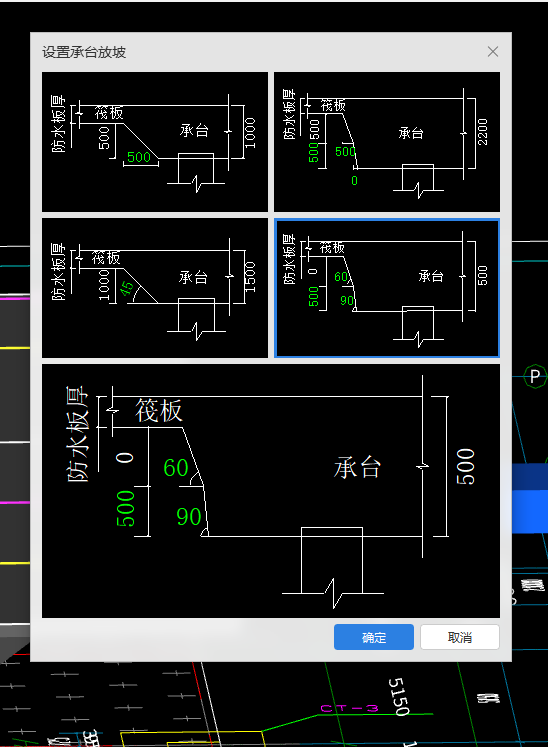Click the 防水板厚 label in large preview
The image size is (548, 747).
pos(77,434)
